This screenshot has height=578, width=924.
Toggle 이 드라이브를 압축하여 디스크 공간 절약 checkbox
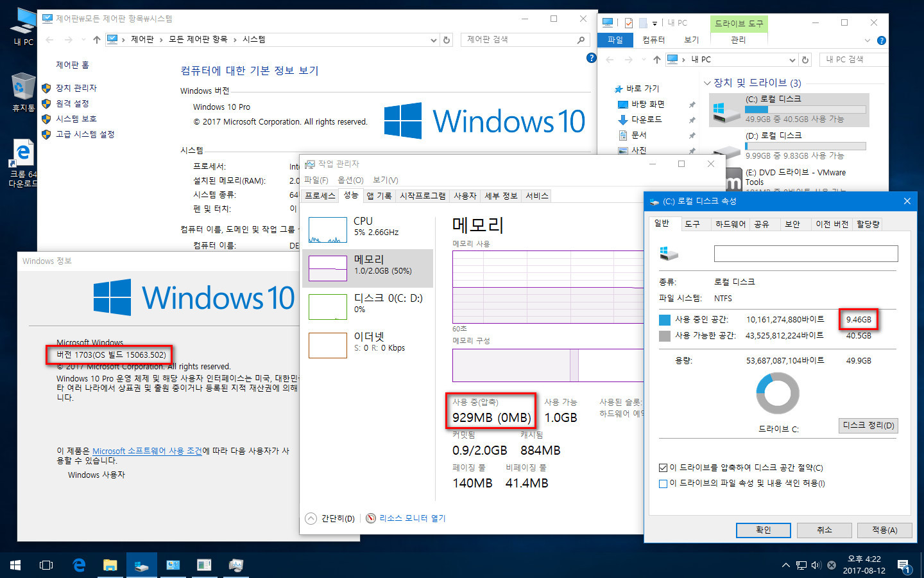point(663,468)
